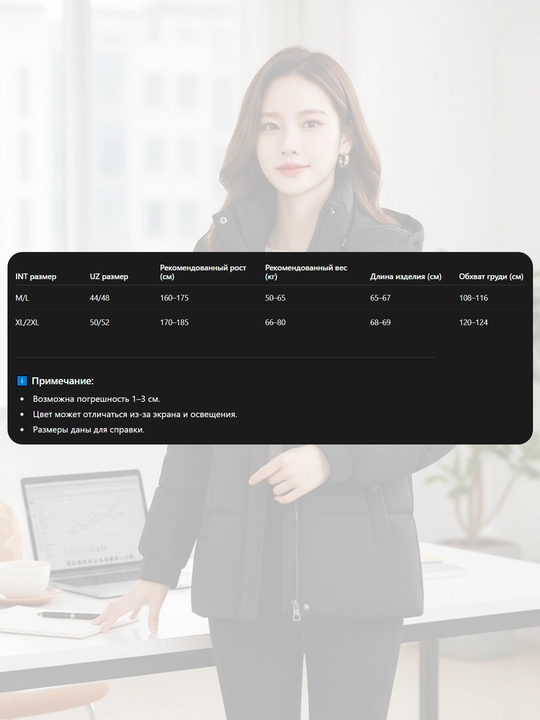
Task: Click the 108–116 chest measurement
Action: click(473, 298)
